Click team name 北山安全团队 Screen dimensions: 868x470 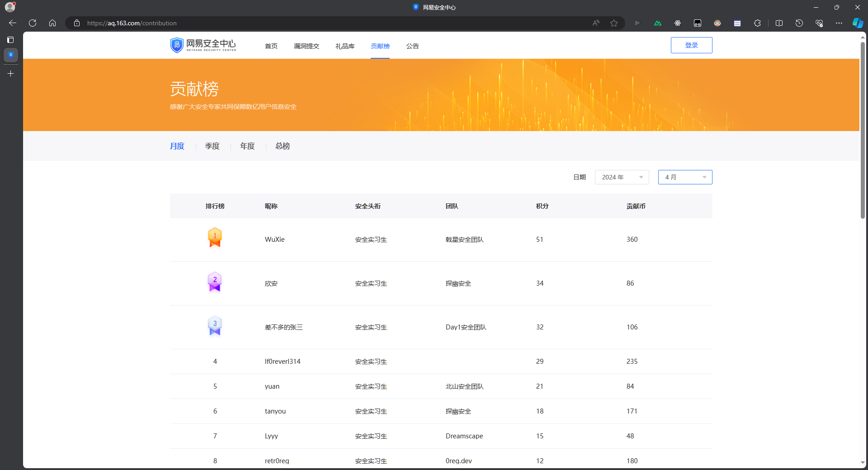tap(465, 386)
